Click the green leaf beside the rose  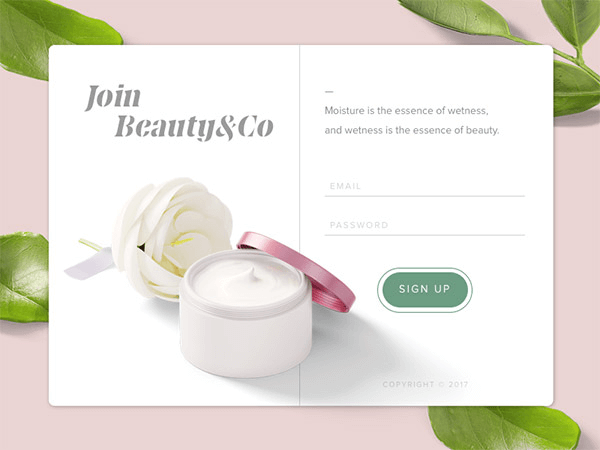24,277
